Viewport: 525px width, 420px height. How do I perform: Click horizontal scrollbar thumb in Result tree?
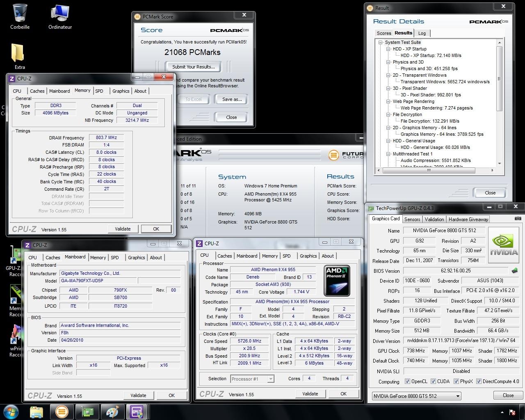coord(428,170)
